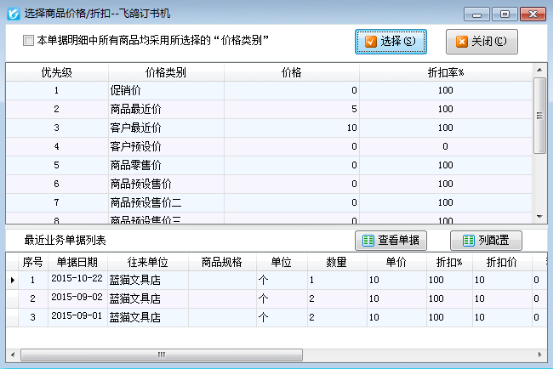Click the app logo icon in title bar
The height and width of the screenshot is (370, 554).
pos(13,14)
